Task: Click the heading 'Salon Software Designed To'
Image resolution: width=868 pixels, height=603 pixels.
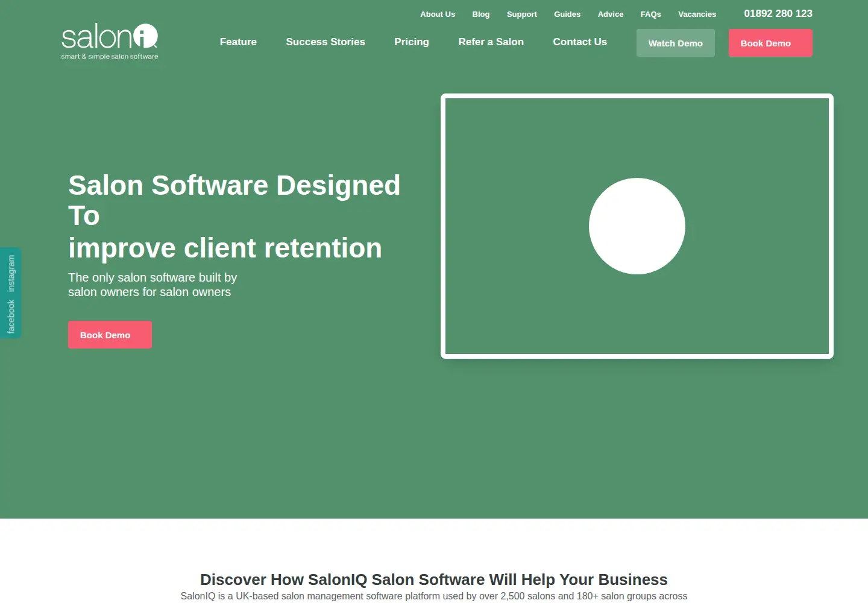Action: tap(234, 200)
